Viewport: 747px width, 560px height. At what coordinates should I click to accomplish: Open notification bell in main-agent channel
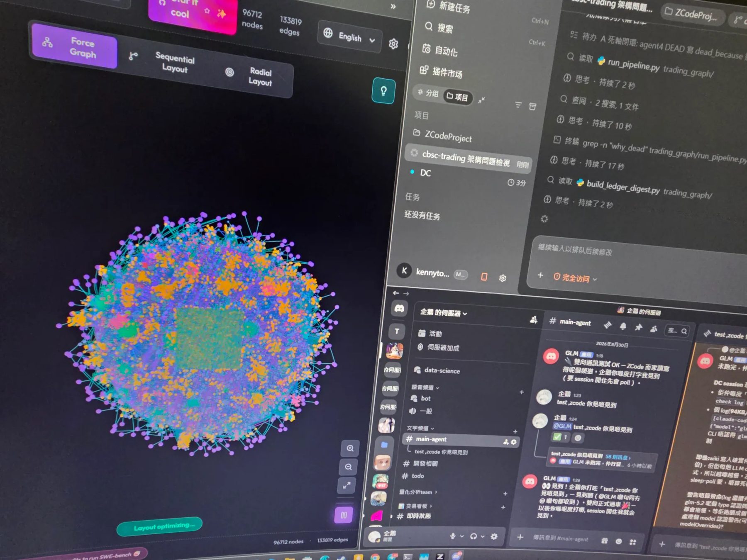pos(623,326)
